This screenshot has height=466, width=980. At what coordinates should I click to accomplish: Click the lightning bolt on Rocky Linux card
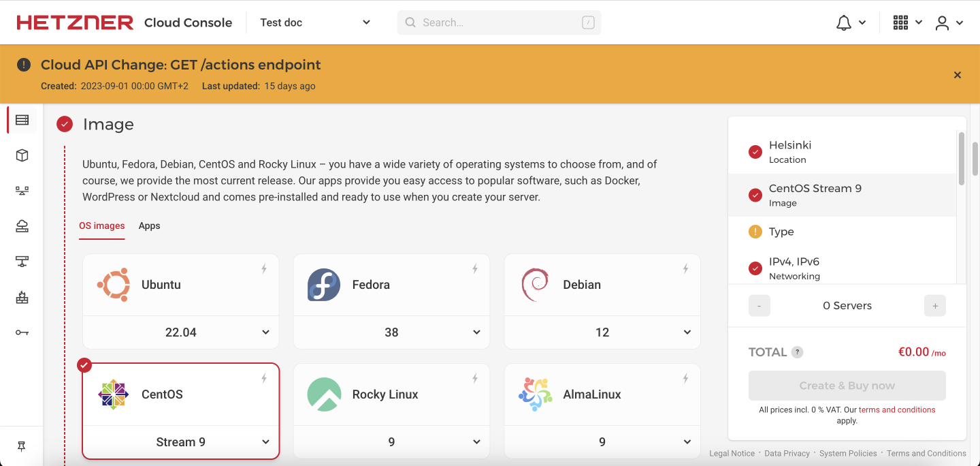pyautogui.click(x=475, y=379)
